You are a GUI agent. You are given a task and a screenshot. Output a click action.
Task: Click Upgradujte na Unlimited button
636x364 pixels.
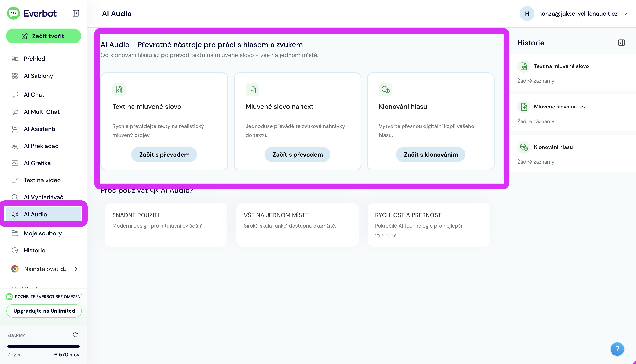click(x=44, y=311)
